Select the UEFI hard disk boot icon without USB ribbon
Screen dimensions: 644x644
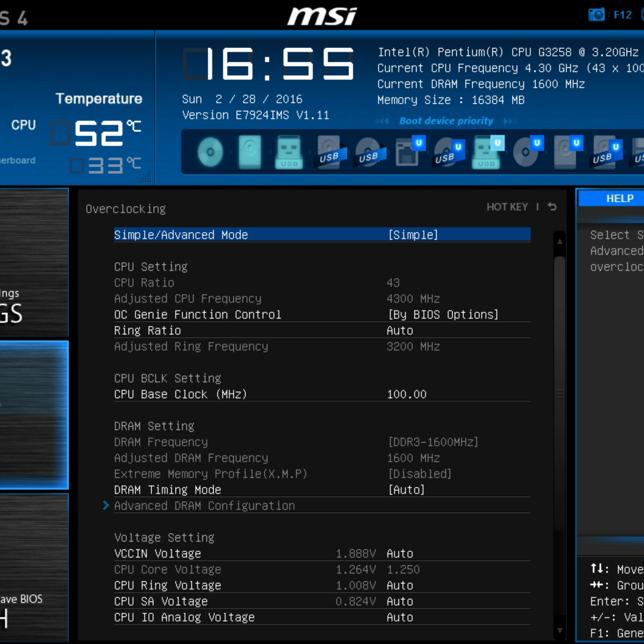coord(568,152)
